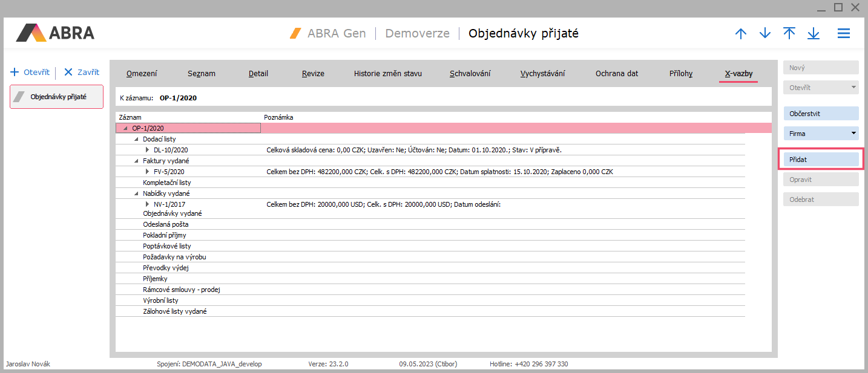Image resolution: width=868 pixels, height=373 pixels.
Task: Open the hamburger main menu
Action: point(844,34)
